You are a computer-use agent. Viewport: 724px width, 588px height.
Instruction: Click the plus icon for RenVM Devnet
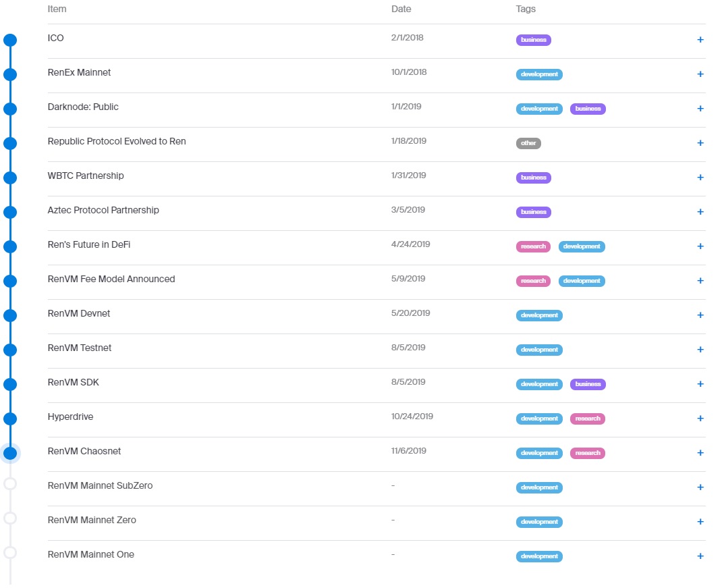pyautogui.click(x=700, y=315)
